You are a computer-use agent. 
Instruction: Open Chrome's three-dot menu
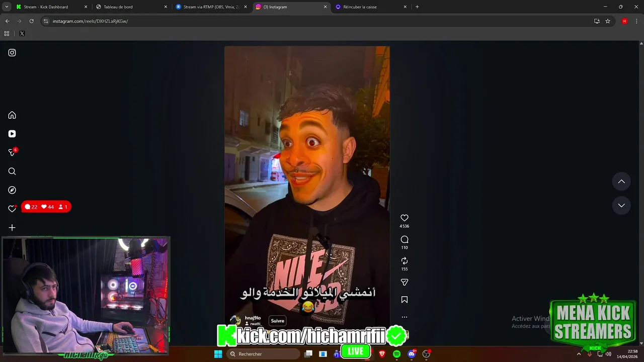click(x=636, y=21)
